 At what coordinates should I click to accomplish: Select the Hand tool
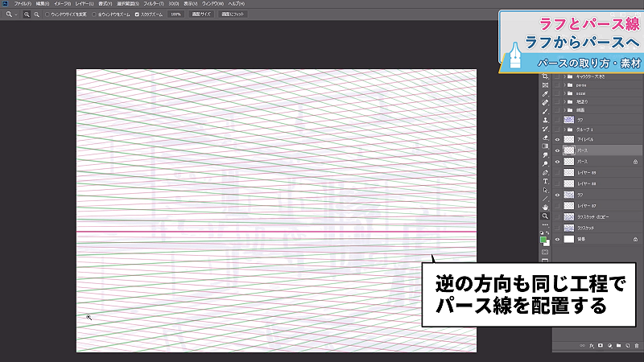click(x=545, y=208)
